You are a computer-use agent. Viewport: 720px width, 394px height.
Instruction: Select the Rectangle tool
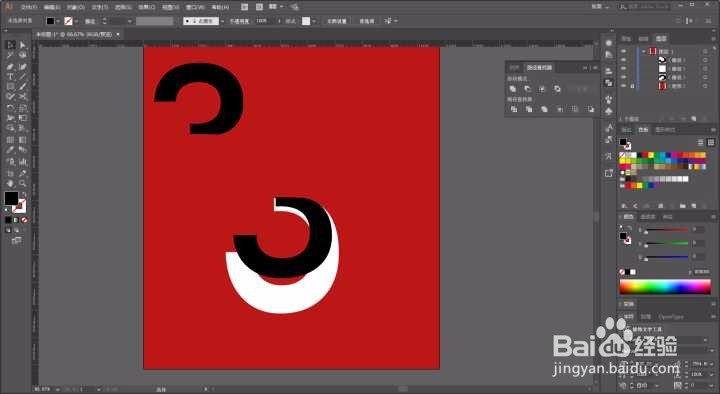[11, 87]
